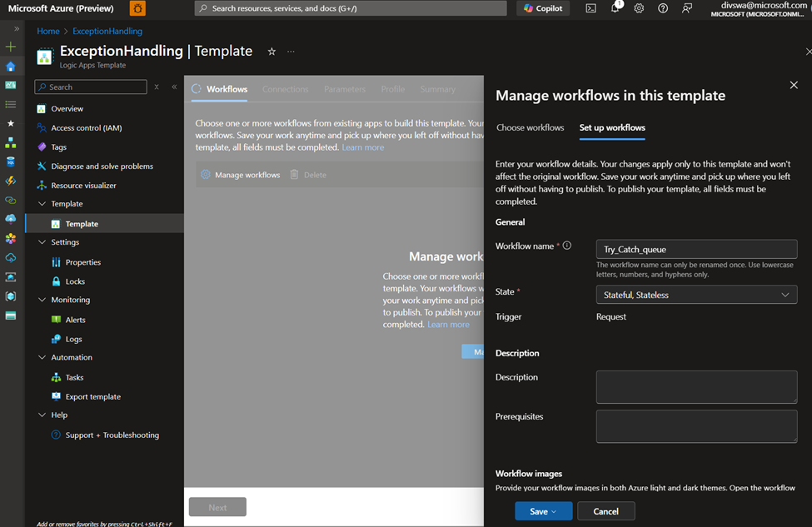Screen dimensions: 812x527
Task: Click the Search field in resource menu
Action: click(91, 87)
